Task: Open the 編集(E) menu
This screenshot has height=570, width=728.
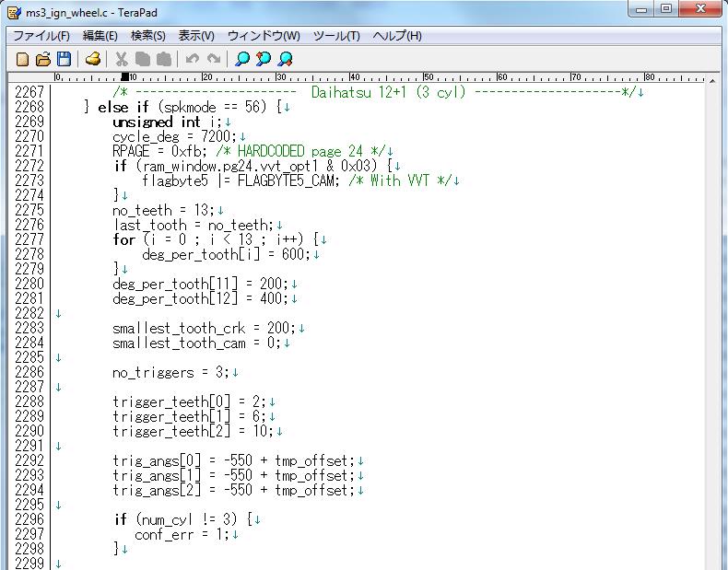Action: click(100, 36)
